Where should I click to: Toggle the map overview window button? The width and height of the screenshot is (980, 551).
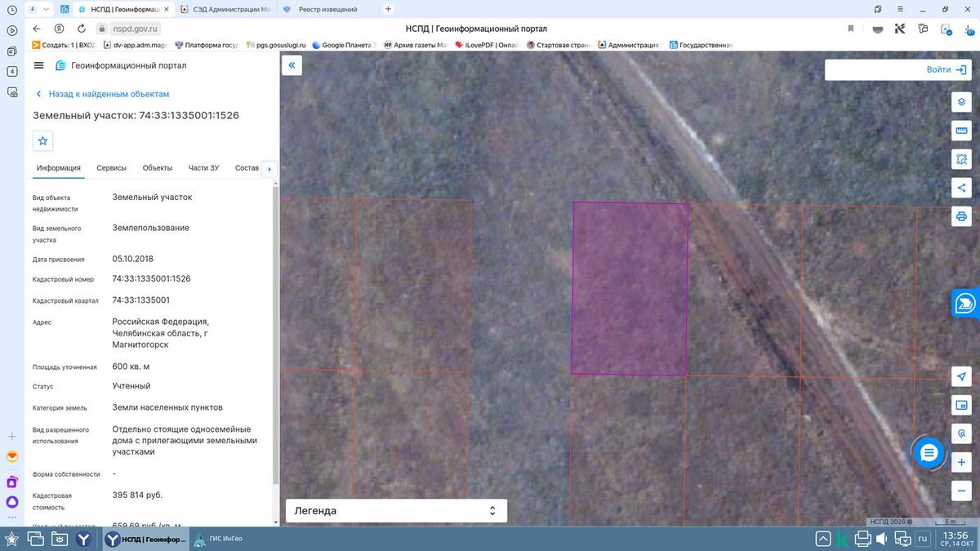(x=961, y=405)
